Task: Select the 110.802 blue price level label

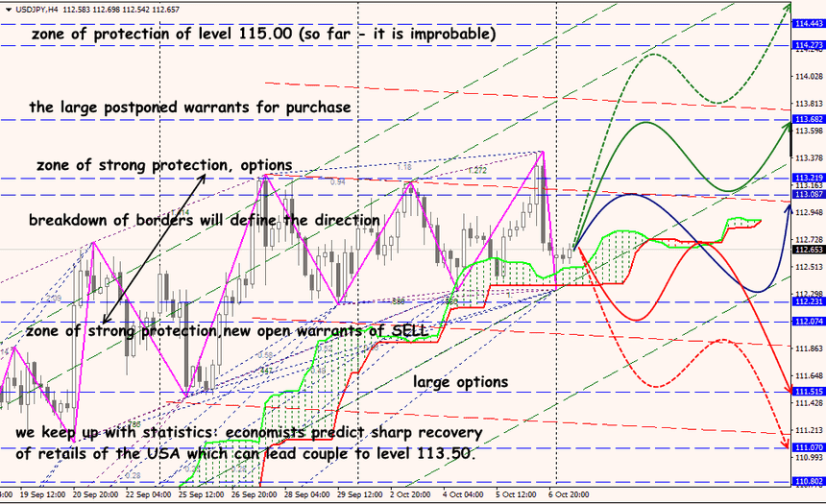Action: [x=809, y=481]
